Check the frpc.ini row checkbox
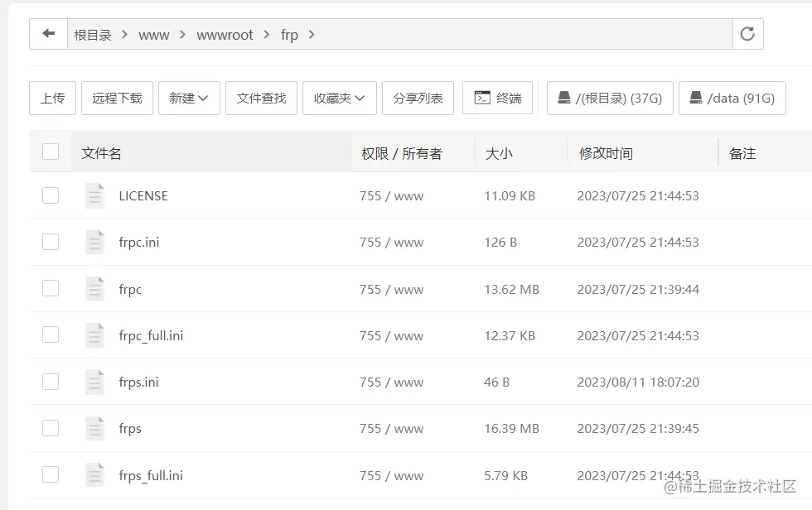 tap(51, 242)
